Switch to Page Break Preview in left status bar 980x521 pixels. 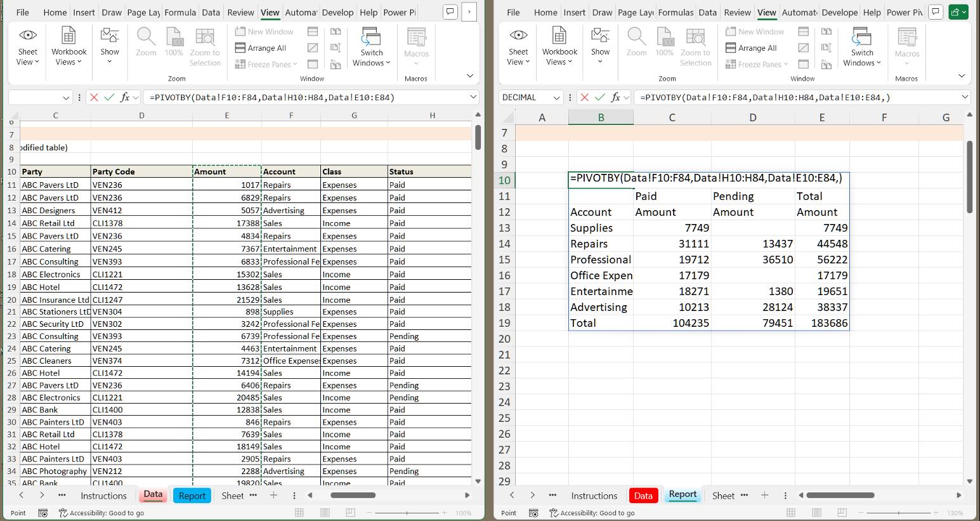350,513
